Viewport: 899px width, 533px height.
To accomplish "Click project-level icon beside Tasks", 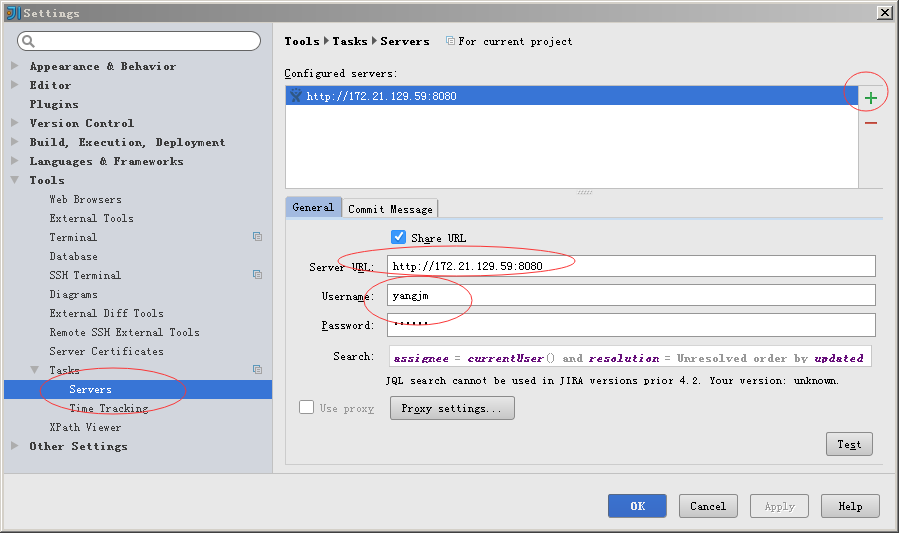I will 257,370.
